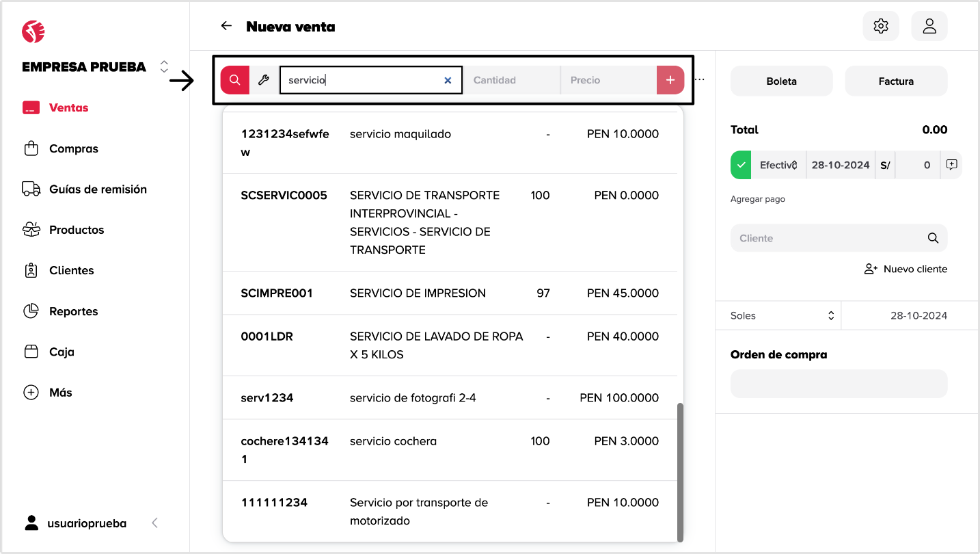Open Productos in the sidebar

click(77, 230)
